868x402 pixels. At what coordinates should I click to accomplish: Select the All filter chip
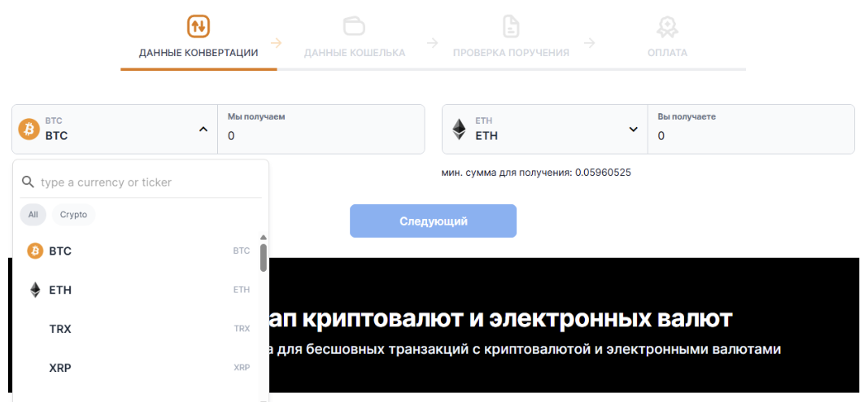[x=33, y=215]
